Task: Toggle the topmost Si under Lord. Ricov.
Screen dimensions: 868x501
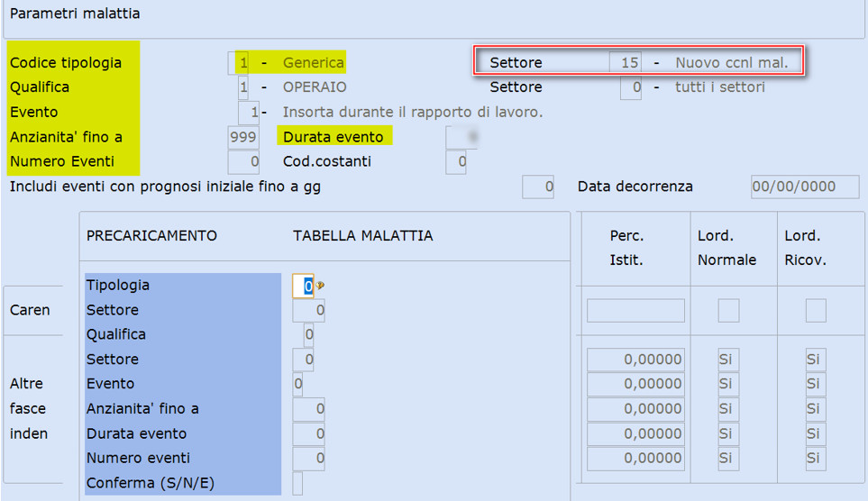Action: click(x=816, y=360)
